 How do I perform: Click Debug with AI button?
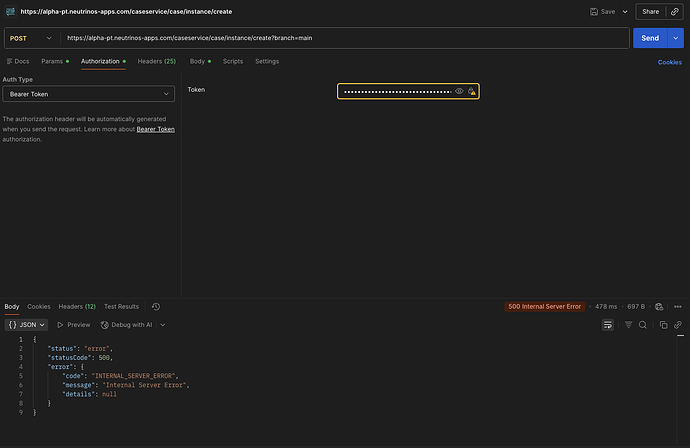pyautogui.click(x=126, y=325)
